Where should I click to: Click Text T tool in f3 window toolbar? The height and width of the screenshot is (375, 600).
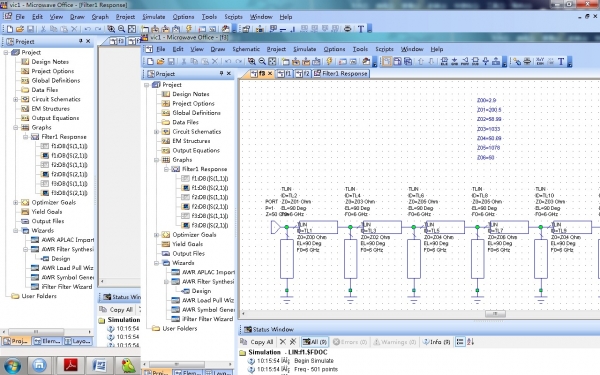click(561, 61)
